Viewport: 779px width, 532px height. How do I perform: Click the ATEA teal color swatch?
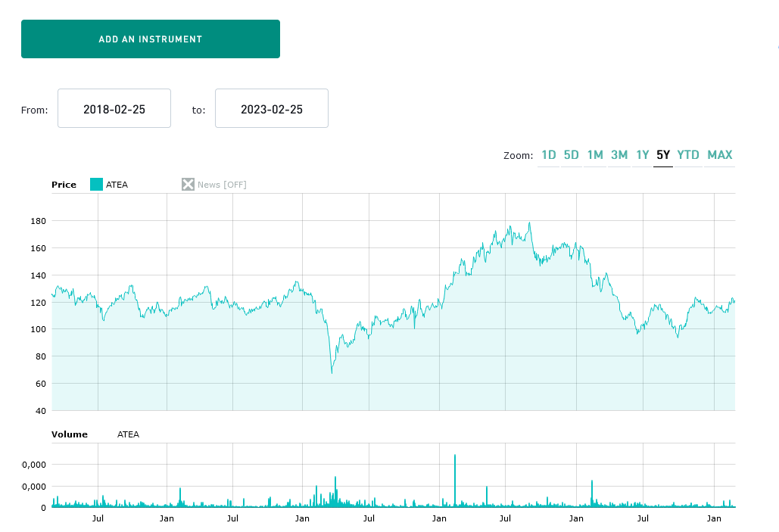click(x=96, y=185)
